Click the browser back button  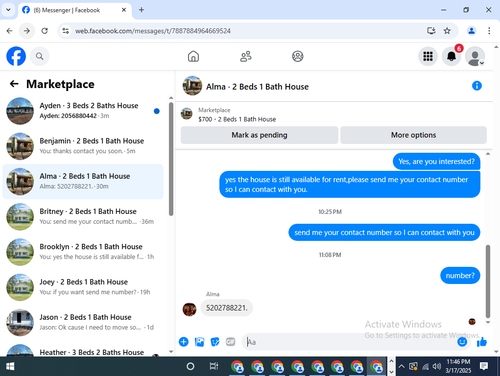point(9,31)
